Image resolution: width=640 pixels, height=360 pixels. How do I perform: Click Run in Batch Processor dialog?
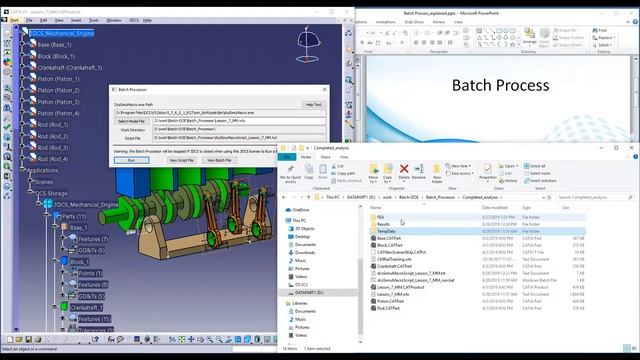(131, 160)
